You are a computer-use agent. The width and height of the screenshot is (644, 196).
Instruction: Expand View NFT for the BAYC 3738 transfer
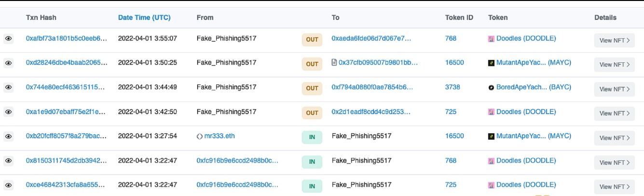click(x=614, y=89)
